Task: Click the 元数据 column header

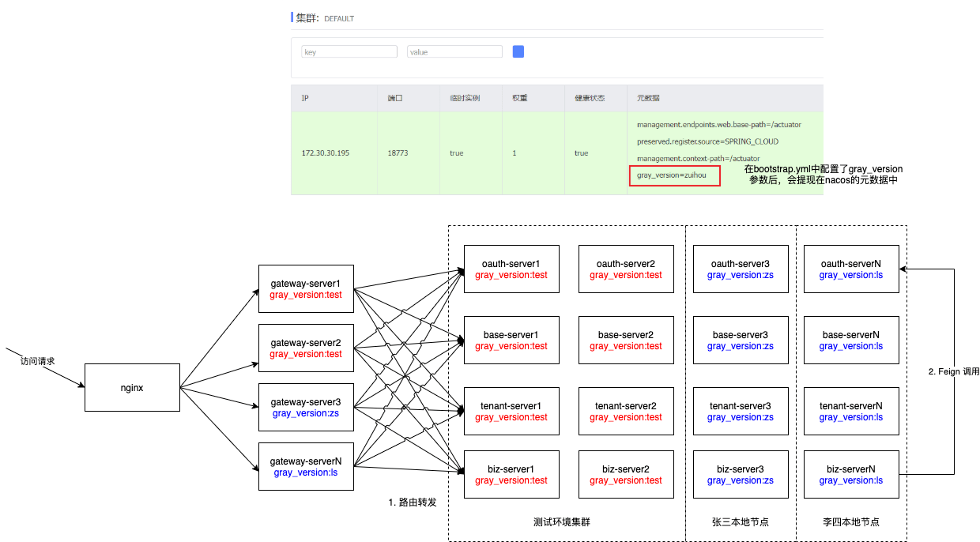Action: (648, 98)
